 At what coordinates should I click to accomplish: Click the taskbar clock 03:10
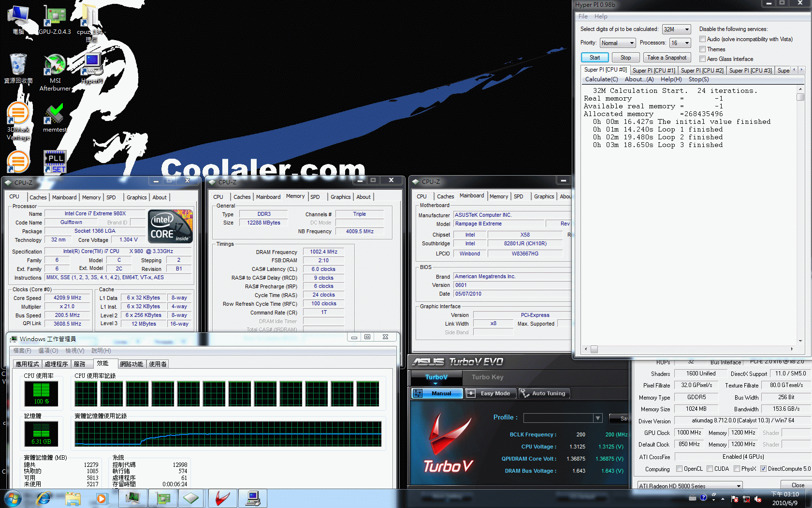[x=785, y=499]
